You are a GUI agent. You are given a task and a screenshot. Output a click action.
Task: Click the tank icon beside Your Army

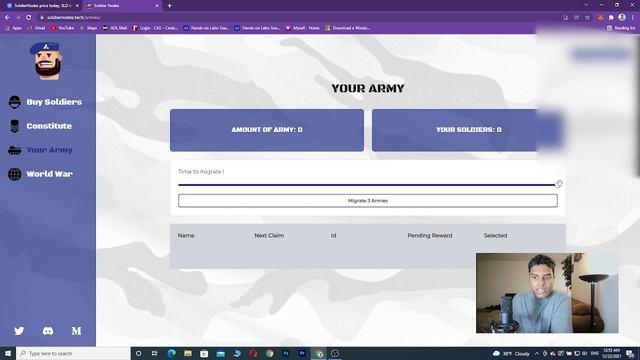point(15,150)
